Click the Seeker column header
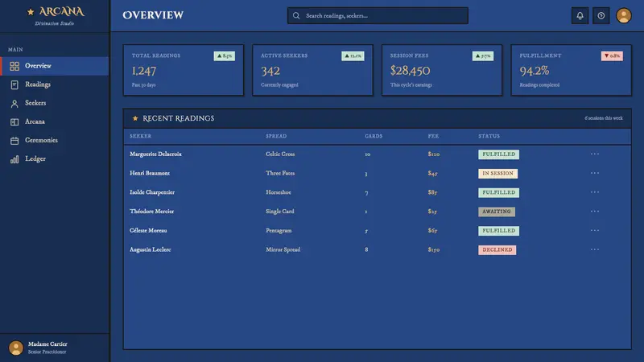This screenshot has height=362, width=644. 140,136
